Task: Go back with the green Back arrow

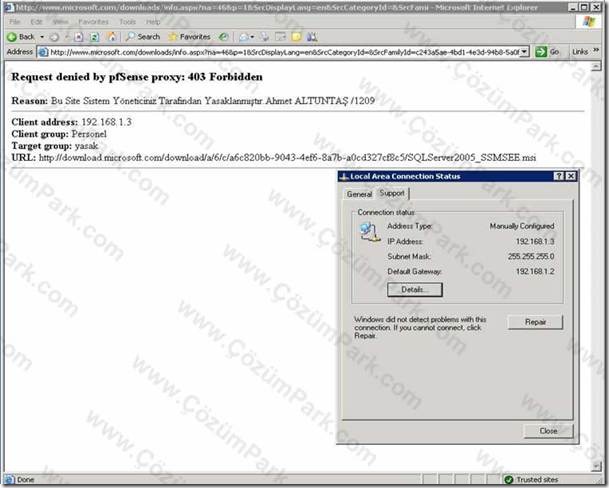Action: 21,37
